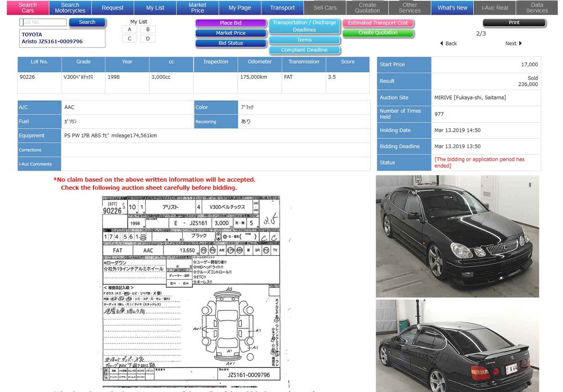Click the Lot No. search field
563x392 pixels.
pos(43,22)
